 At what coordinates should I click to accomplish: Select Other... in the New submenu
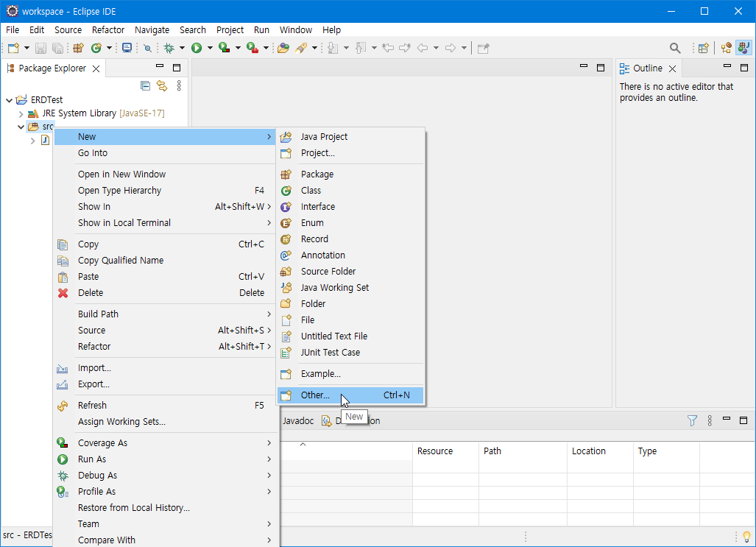coord(351,395)
